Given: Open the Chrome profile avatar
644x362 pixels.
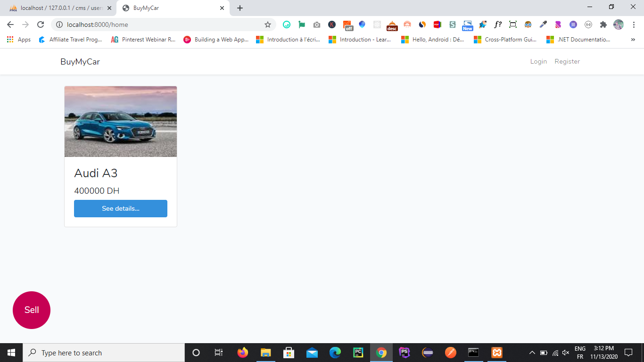Looking at the screenshot, I should [x=619, y=25].
